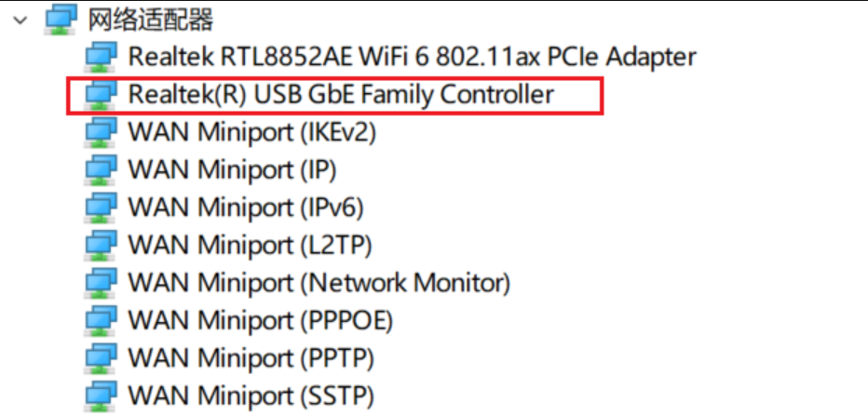
Task: Select WAN Miniport (SSTP) label
Action: point(251,396)
